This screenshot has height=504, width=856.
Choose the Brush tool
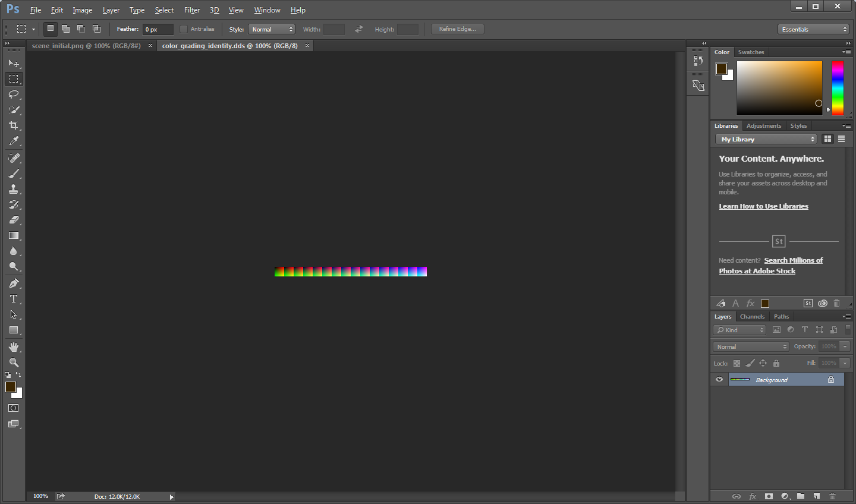14,173
